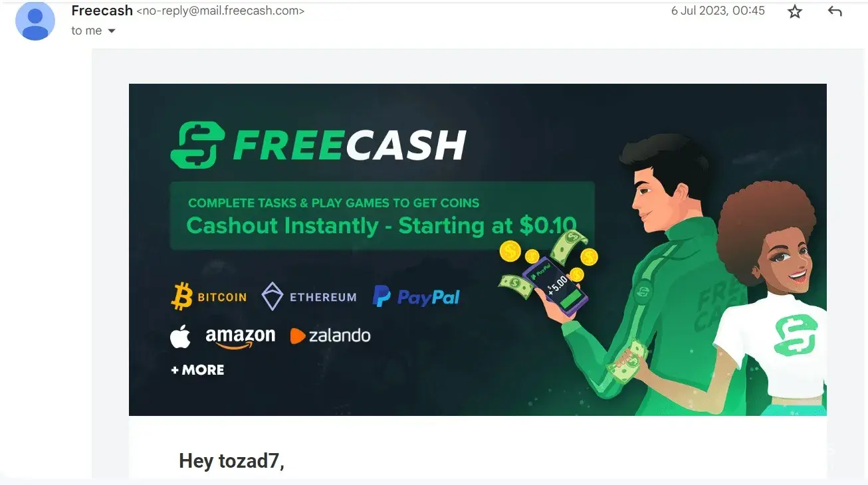Click the '+ MORE' text
The width and height of the screenshot is (868, 485).
coord(198,370)
